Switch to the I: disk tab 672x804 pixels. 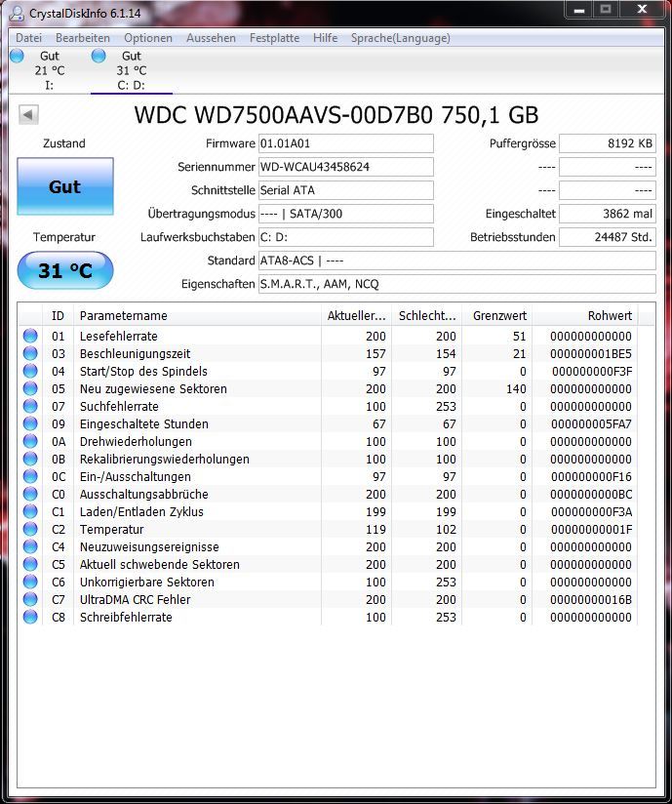coord(49,70)
